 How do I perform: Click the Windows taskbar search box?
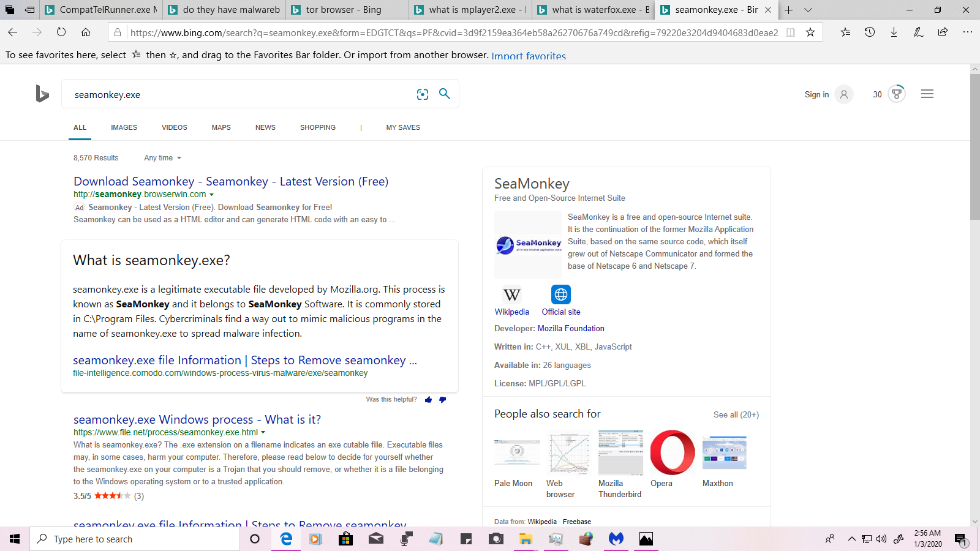(135, 539)
